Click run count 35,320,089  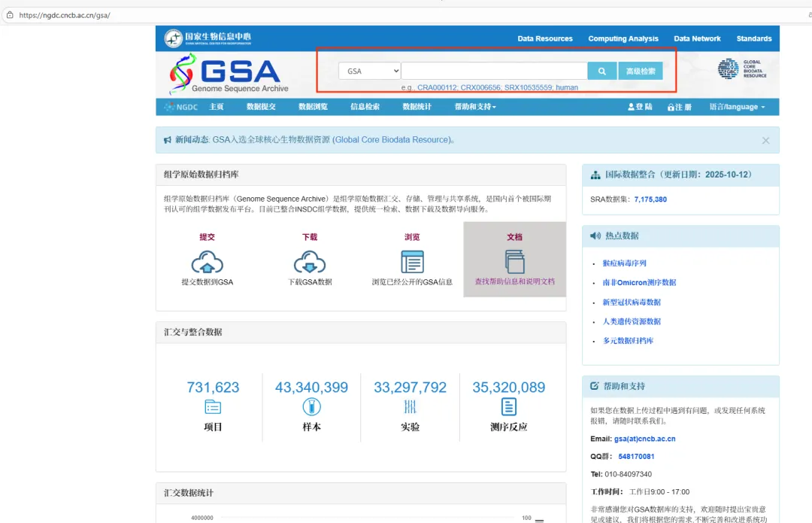[x=508, y=388]
